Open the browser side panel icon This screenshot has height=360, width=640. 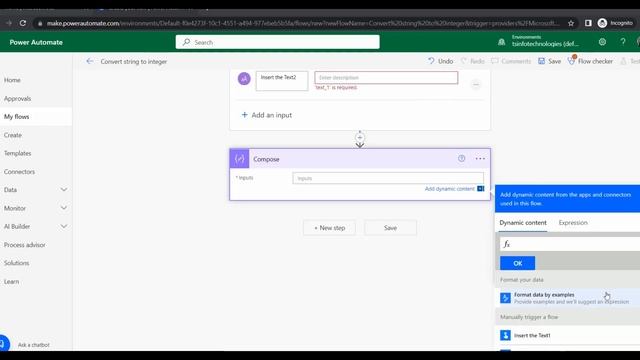click(x=588, y=23)
